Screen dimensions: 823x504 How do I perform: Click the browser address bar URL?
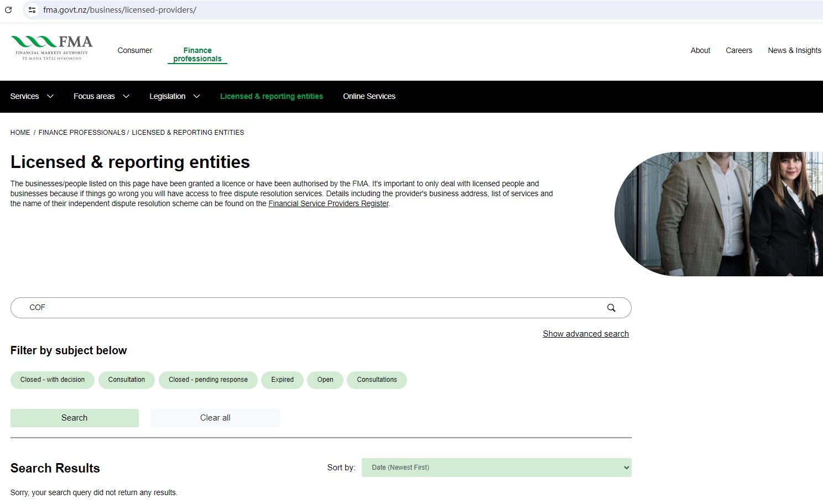point(120,10)
